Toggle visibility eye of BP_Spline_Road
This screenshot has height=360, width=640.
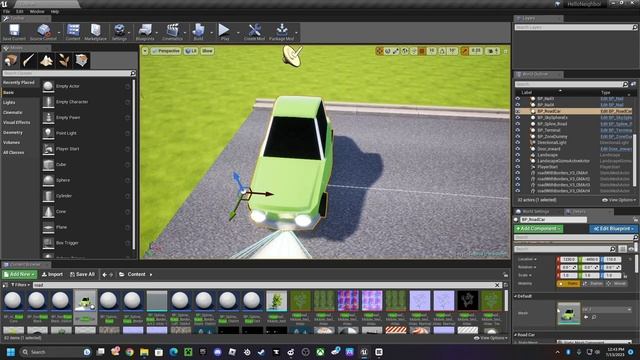point(518,124)
